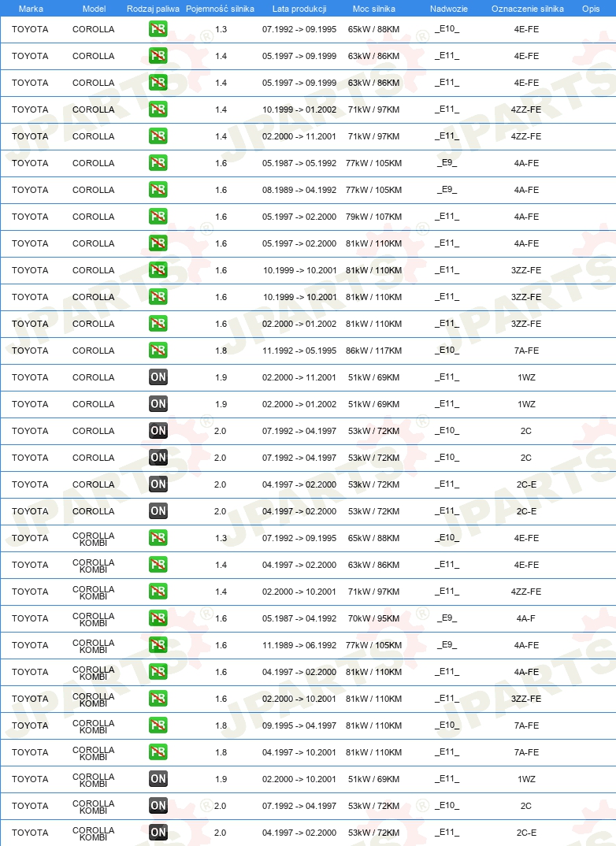Click diesel ON icon for Corolla Kombi 2.0 2C row
The width and height of the screenshot is (616, 846).
click(158, 806)
